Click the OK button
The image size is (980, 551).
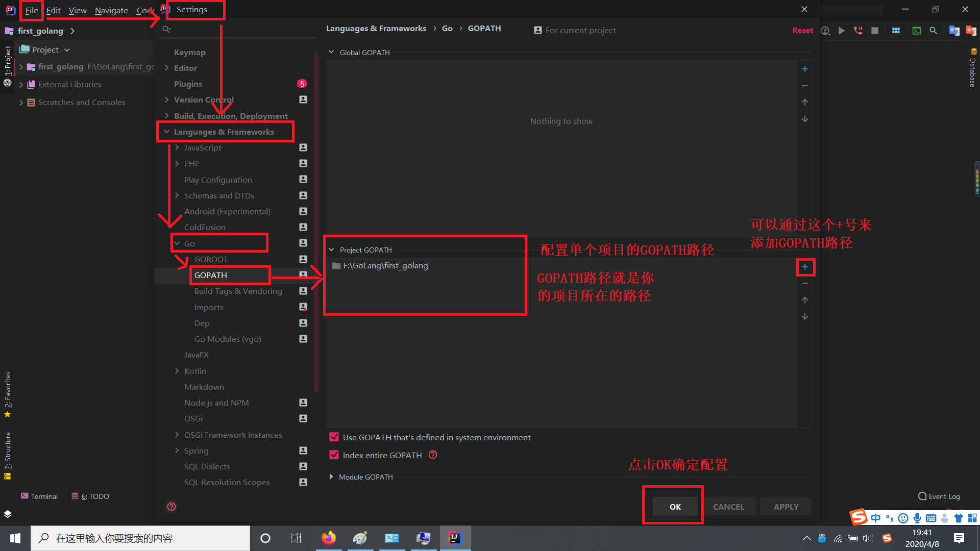[x=675, y=507]
